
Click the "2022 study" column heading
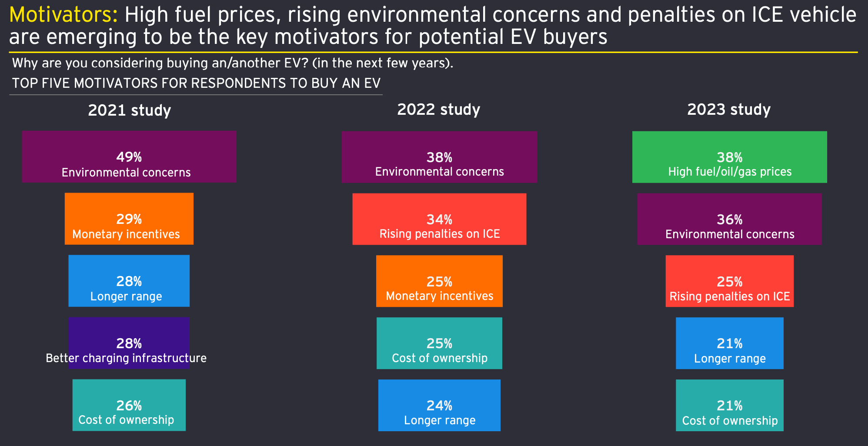click(438, 110)
